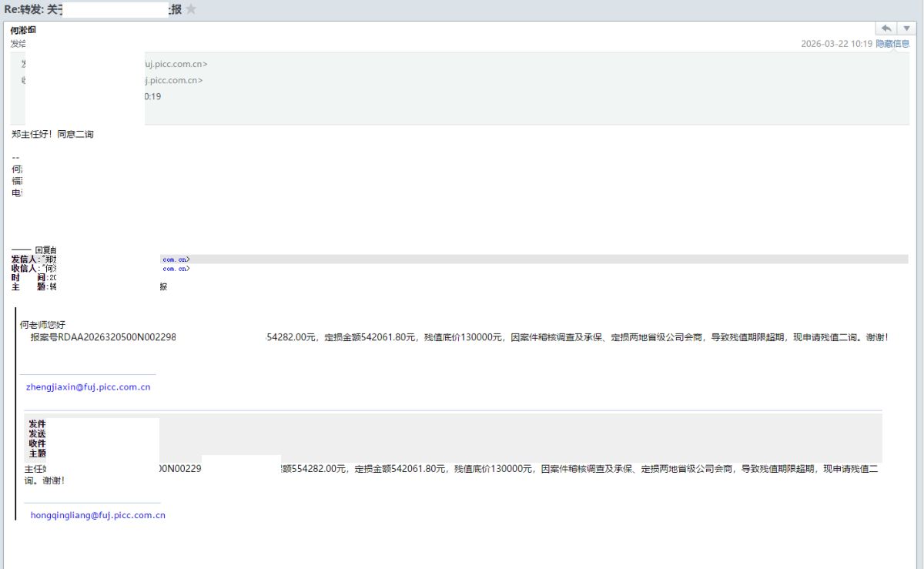Open the hongqingliang@fuj.picc.com.cn email link

pyautogui.click(x=98, y=515)
